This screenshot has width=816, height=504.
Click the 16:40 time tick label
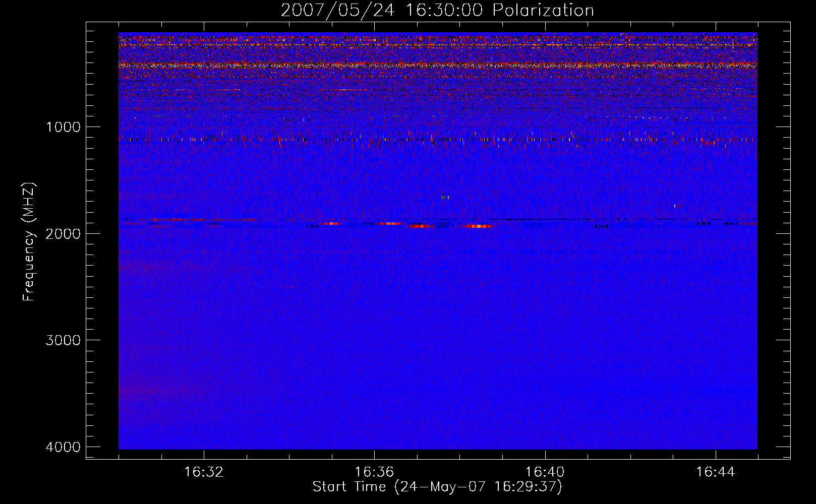[545, 472]
